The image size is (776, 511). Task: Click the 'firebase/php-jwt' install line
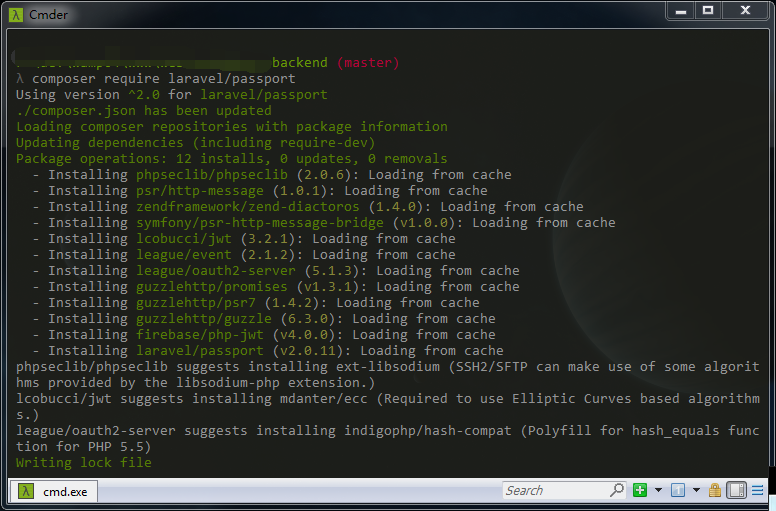click(264, 334)
